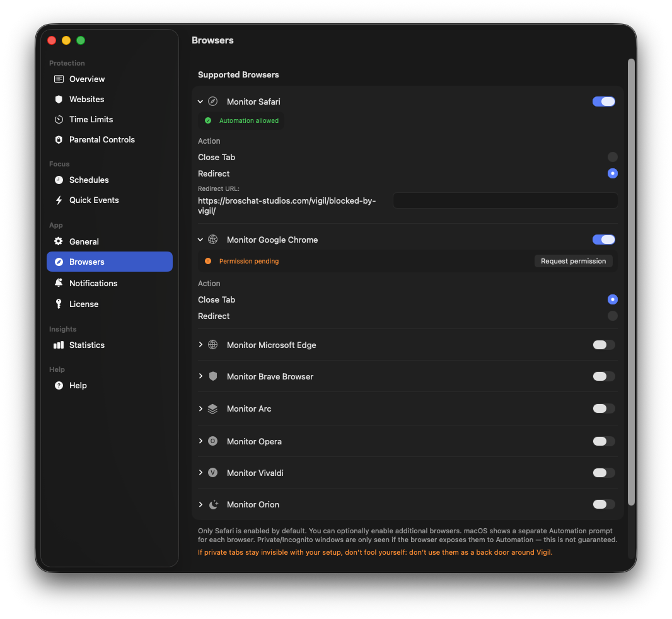Click the Orion moon icon
This screenshot has width=672, height=619.
coord(214,504)
